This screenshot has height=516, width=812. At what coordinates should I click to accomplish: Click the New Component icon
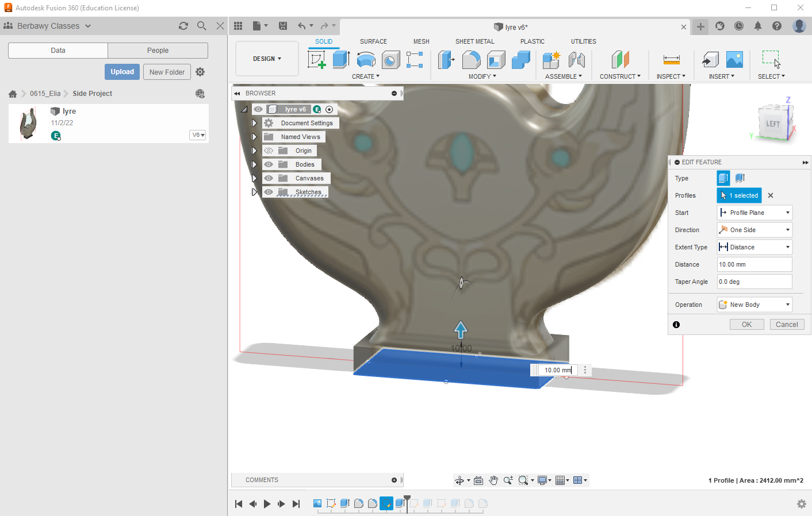coord(551,60)
